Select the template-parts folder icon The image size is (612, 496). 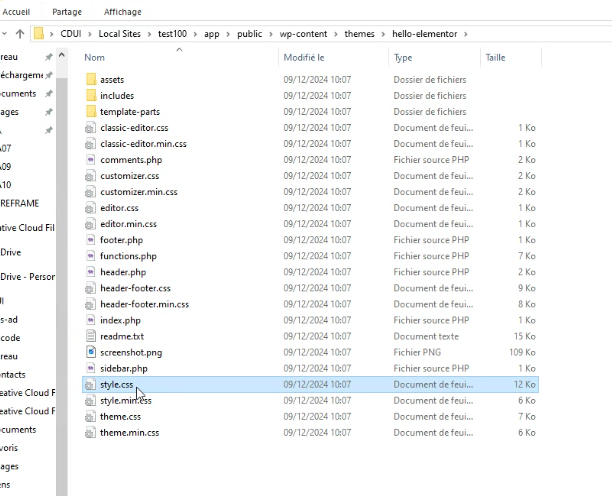click(x=91, y=111)
